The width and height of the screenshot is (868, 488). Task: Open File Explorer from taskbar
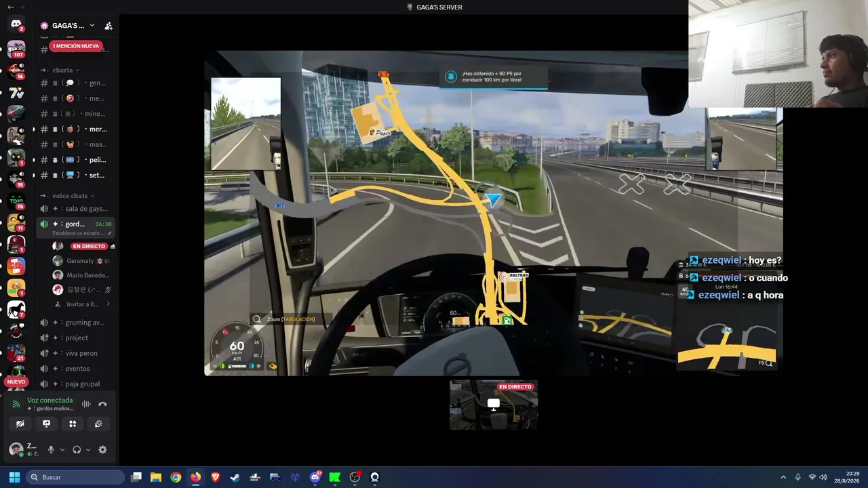coord(156,477)
